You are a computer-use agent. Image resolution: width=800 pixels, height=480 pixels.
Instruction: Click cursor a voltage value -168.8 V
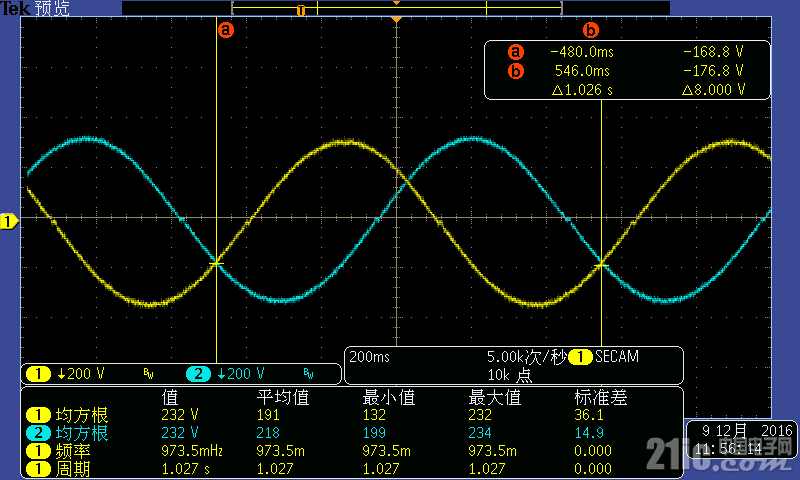pyautogui.click(x=713, y=52)
